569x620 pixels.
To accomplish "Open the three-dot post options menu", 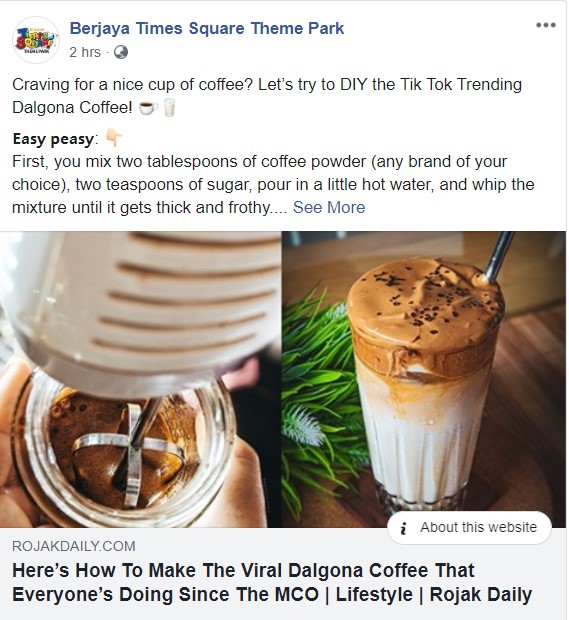I will 546,25.
